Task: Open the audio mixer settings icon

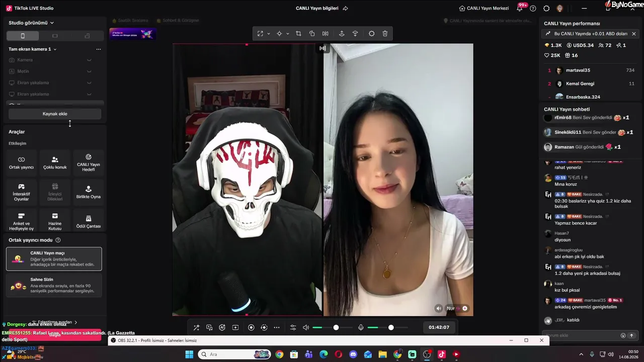Action: pos(293,327)
